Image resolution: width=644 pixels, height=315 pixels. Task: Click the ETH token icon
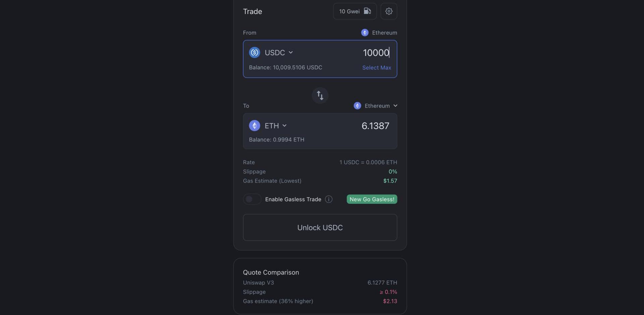[255, 126]
